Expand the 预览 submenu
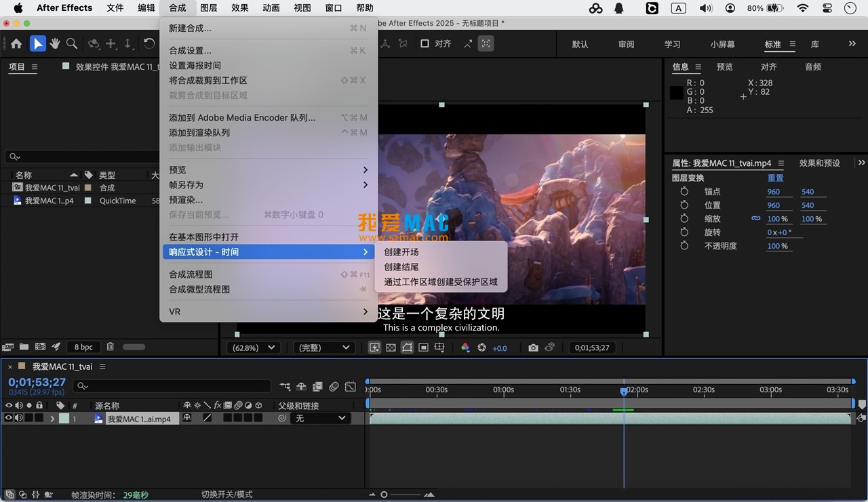Image resolution: width=868 pixels, height=502 pixels. (268, 170)
